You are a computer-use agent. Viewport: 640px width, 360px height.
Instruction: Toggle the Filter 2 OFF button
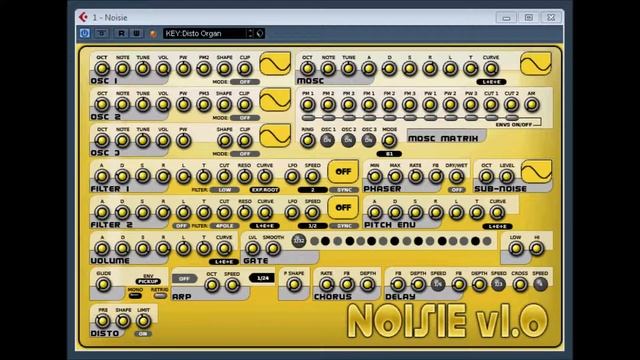(343, 207)
